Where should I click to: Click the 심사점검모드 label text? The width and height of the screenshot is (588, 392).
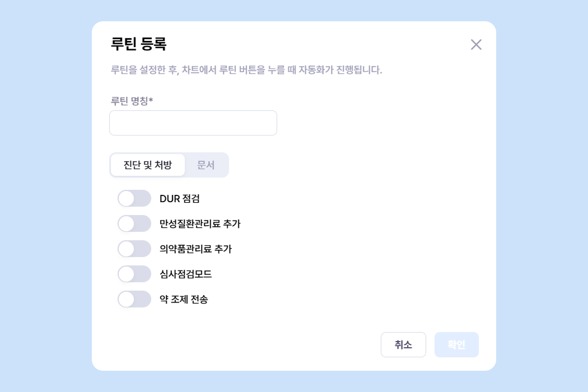(185, 274)
